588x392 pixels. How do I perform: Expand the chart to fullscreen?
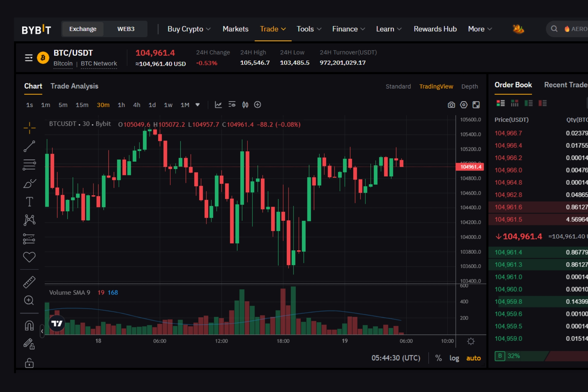[x=476, y=105]
